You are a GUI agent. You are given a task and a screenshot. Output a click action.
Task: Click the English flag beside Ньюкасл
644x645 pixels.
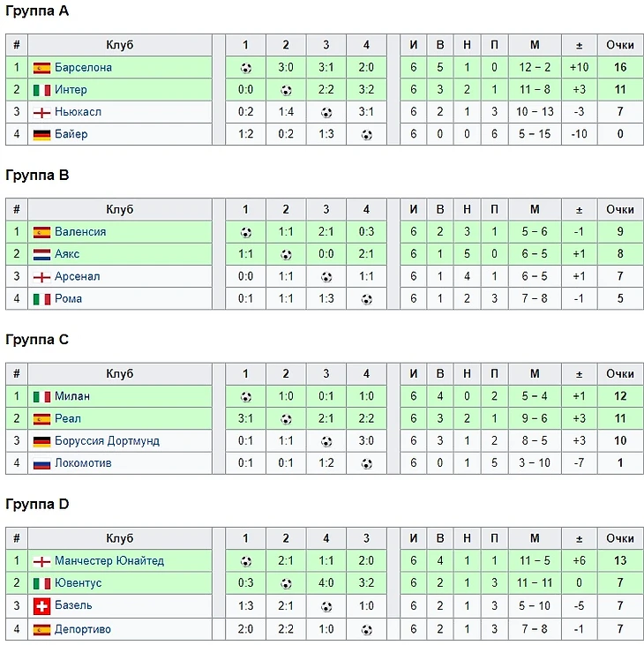(x=41, y=112)
